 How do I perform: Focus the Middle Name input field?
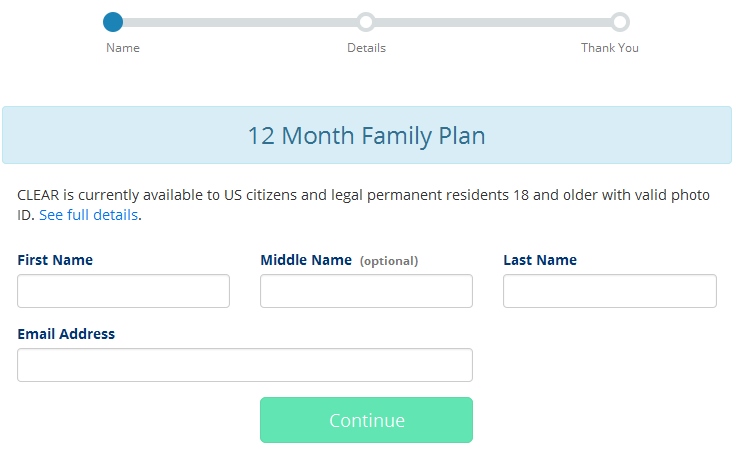tap(366, 291)
